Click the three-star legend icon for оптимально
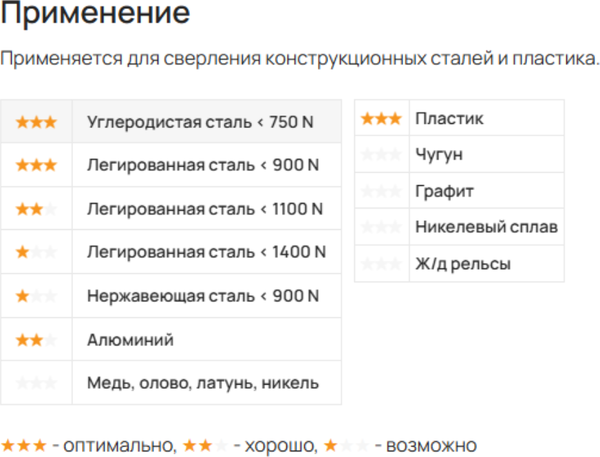Screen dimensions: 600x457 pyautogui.click(x=24, y=445)
